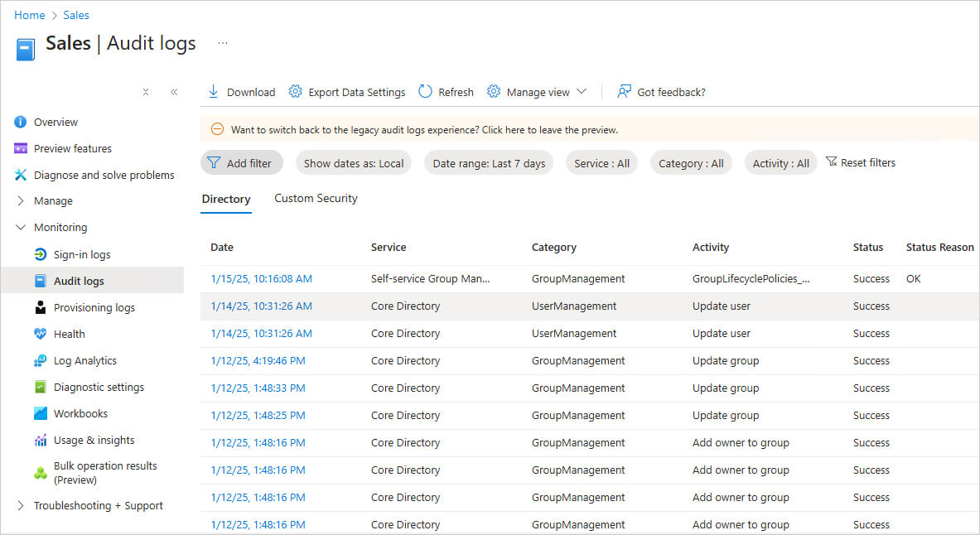Open the Date range: Last 7 days filter
The image size is (980, 535).
click(489, 163)
